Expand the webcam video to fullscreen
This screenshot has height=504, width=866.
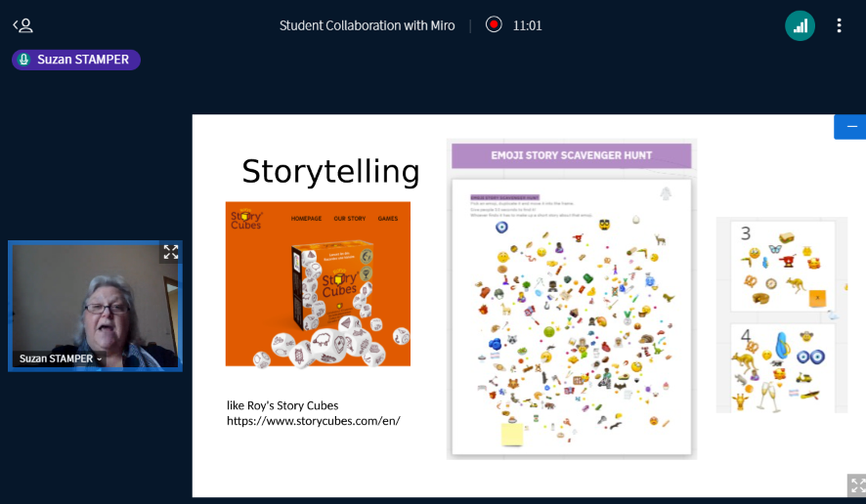(x=171, y=252)
